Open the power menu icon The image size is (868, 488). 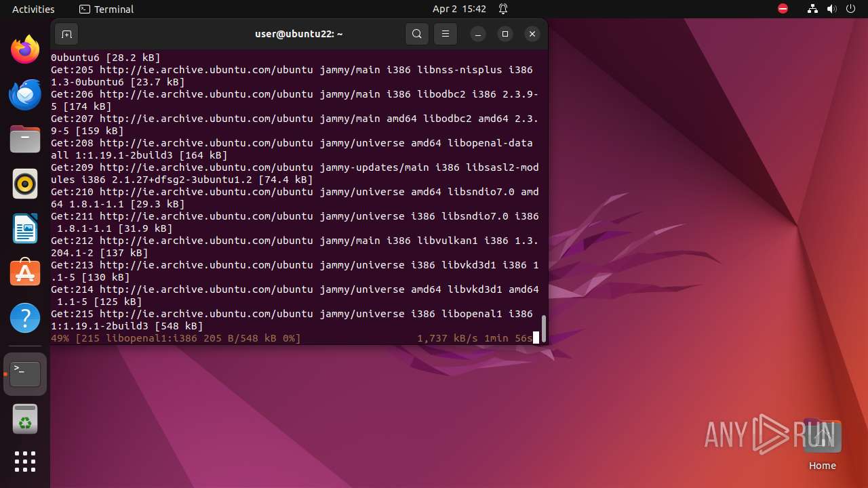[x=850, y=9]
